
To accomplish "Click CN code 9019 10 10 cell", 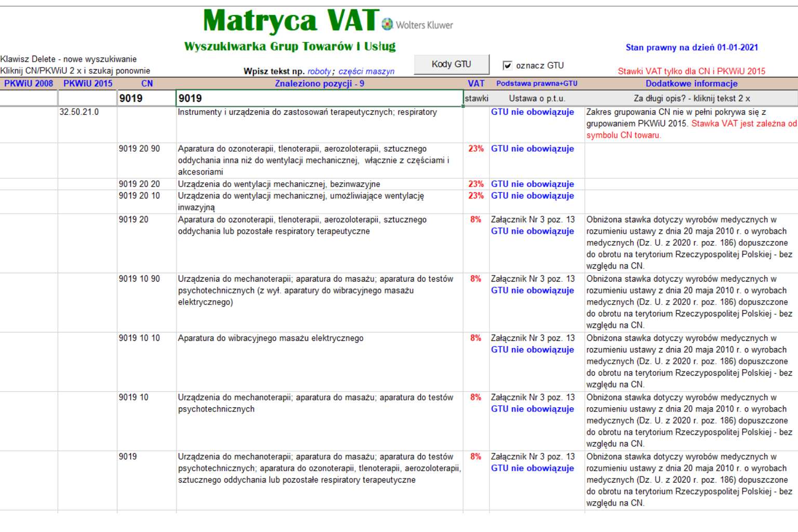I will [139, 338].
